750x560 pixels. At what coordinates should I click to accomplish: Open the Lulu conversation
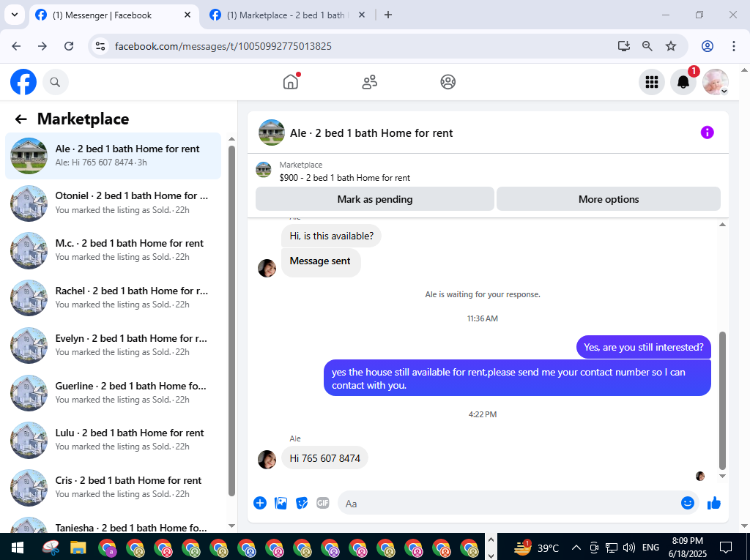[114, 439]
